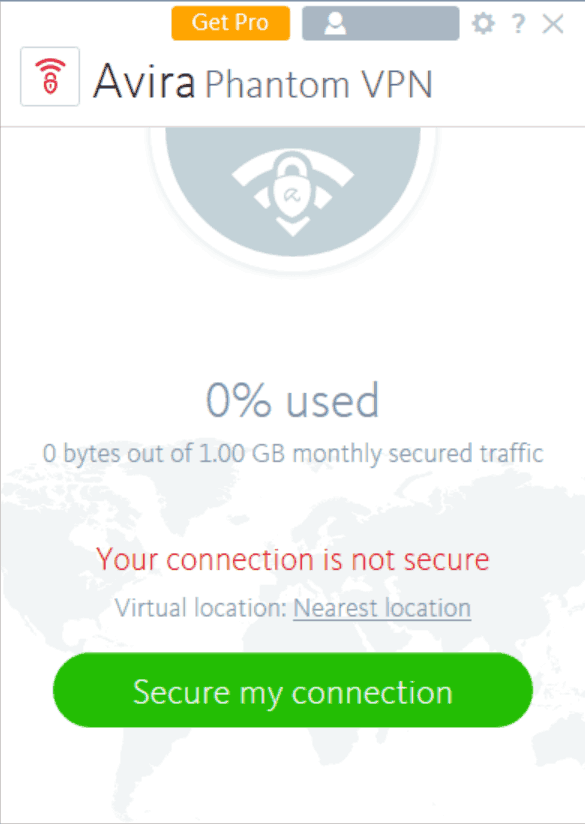
Task: Upgrade with the orange Get Pro button
Action: tap(230, 22)
